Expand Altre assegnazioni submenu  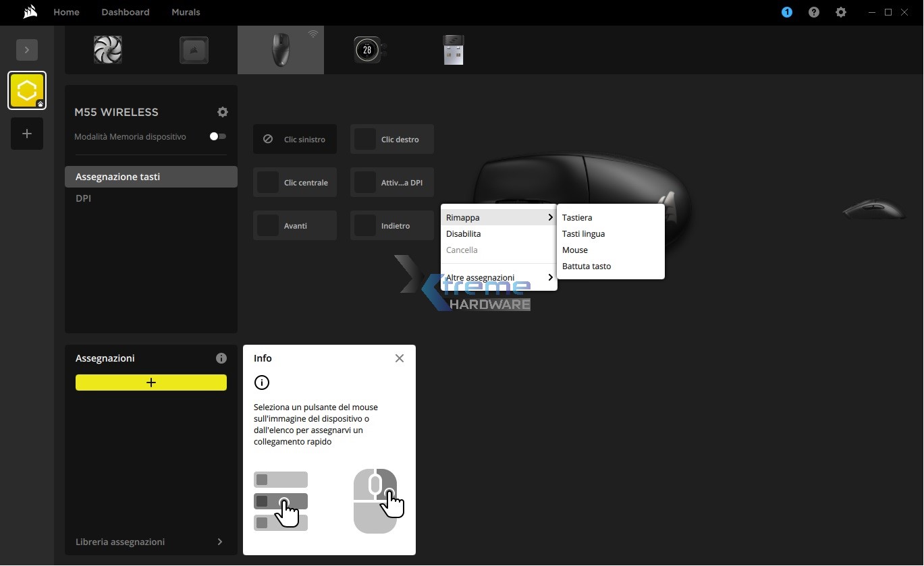click(499, 277)
